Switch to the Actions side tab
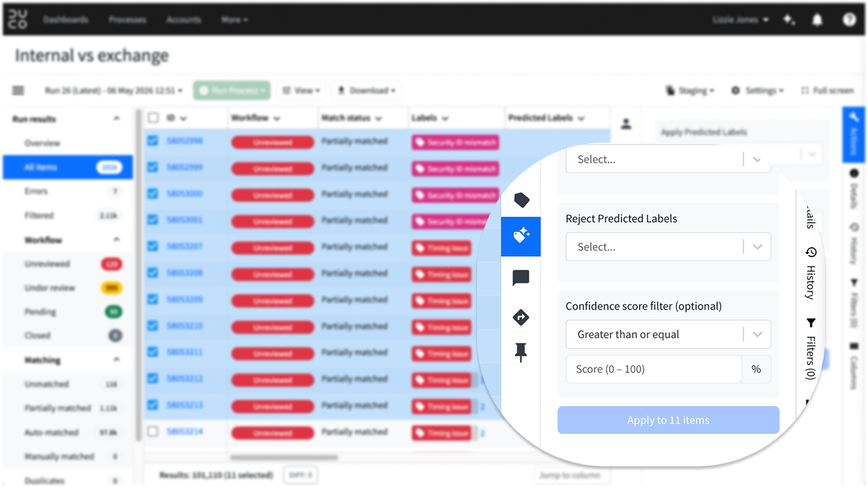 [x=854, y=135]
